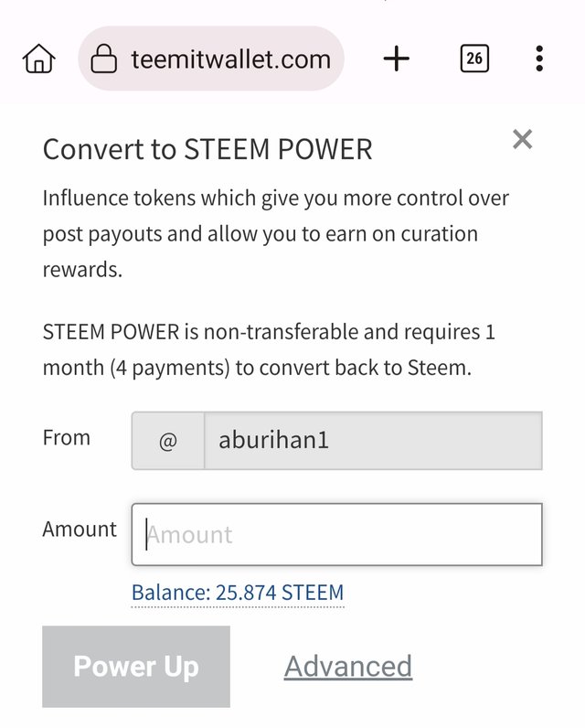The width and height of the screenshot is (585, 728).
Task: Open a new tab with plus icon
Action: pos(396,60)
